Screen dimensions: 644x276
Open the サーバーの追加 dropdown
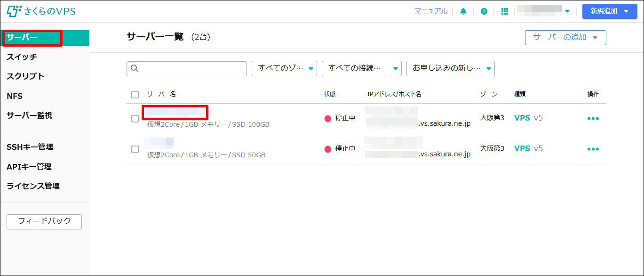[x=565, y=37]
